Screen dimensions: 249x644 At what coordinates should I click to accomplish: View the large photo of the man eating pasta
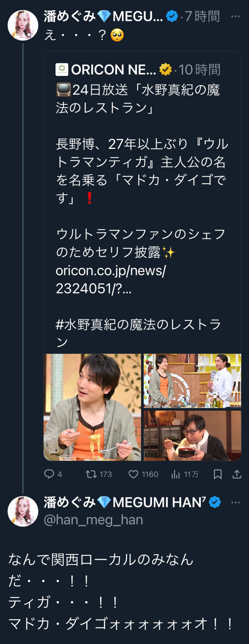tap(92, 407)
